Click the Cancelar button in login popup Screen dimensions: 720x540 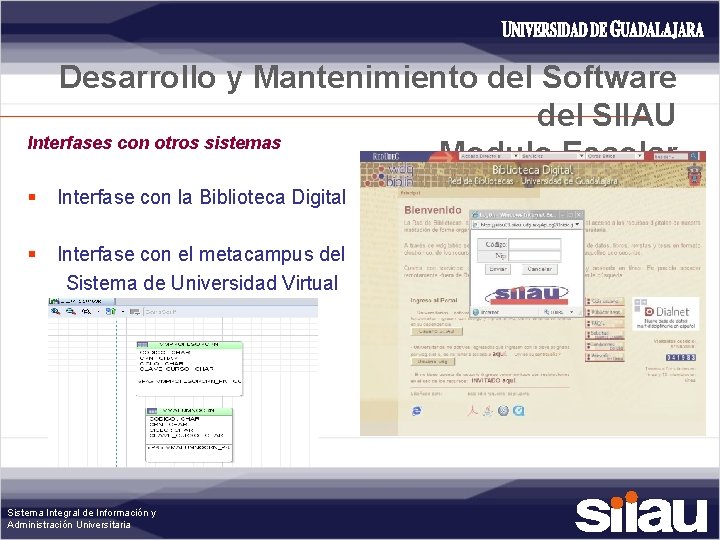540,269
